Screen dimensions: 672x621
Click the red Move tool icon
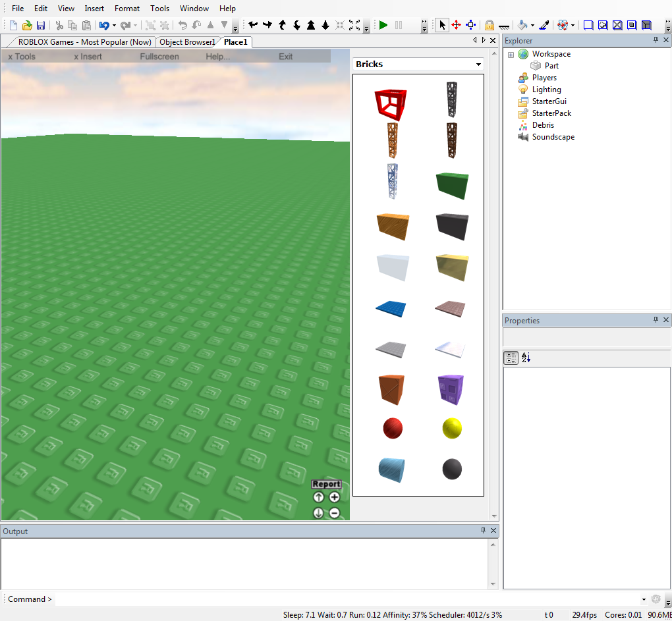456,26
